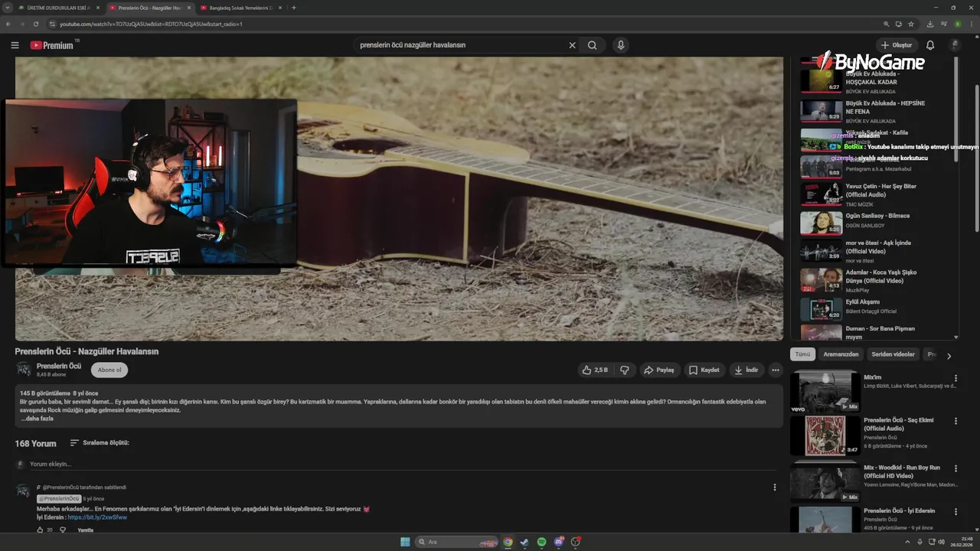Subscribe with the Abone ol button

point(109,370)
